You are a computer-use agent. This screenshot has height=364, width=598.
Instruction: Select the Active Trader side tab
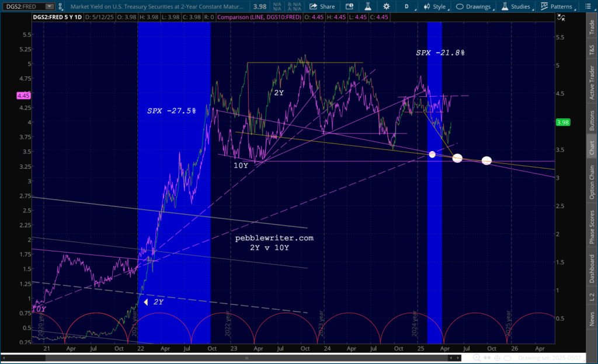pyautogui.click(x=592, y=82)
